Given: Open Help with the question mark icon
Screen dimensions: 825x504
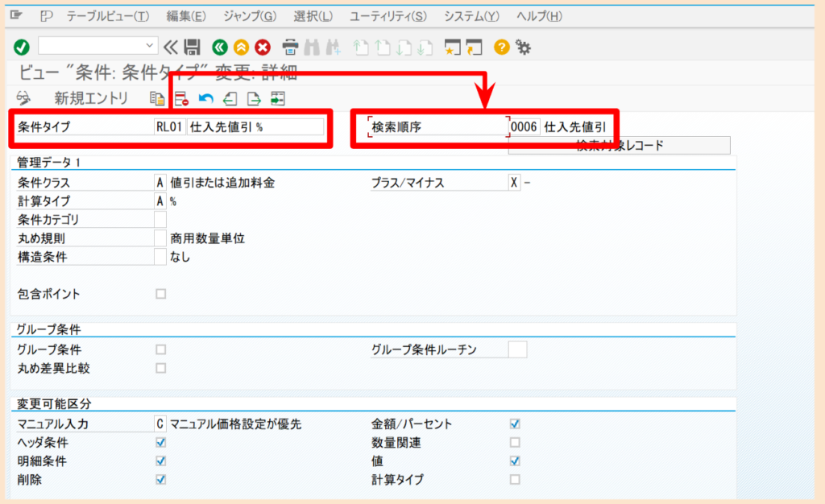Looking at the screenshot, I should point(501,48).
